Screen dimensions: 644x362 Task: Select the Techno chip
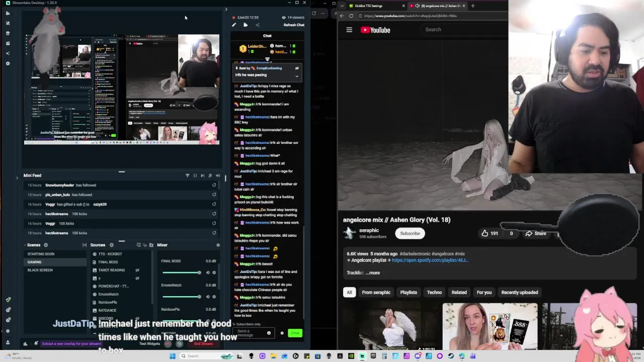pyautogui.click(x=434, y=292)
